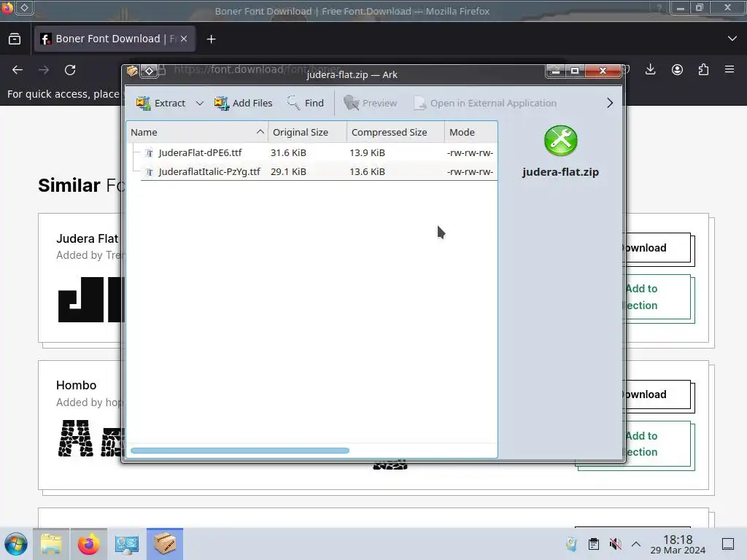Sort by Original Size column
This screenshot has height=560, width=747.
307,133
